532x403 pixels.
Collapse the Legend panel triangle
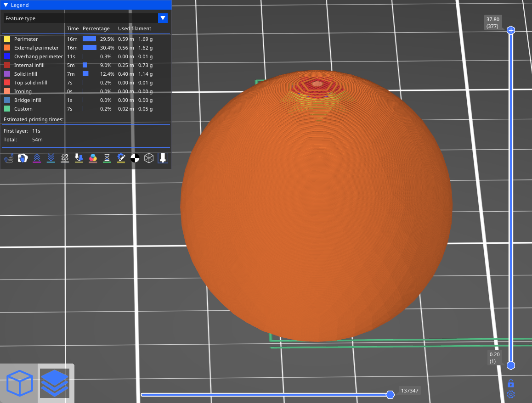click(6, 5)
